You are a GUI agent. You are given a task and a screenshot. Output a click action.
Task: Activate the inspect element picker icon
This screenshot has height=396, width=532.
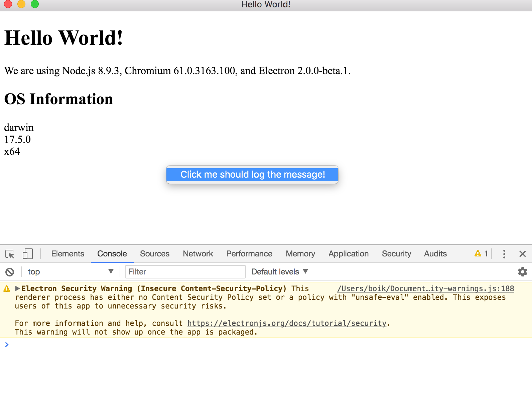click(x=10, y=254)
